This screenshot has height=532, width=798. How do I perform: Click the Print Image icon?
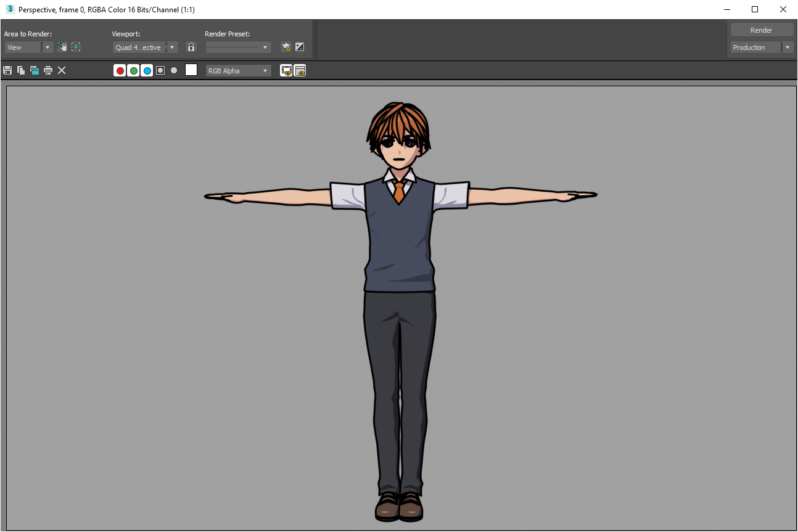48,71
